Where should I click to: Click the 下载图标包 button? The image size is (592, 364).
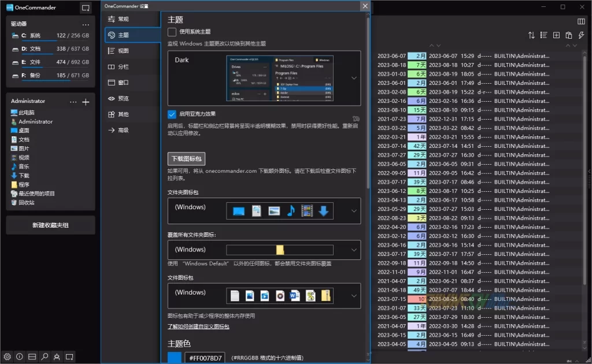tap(186, 158)
